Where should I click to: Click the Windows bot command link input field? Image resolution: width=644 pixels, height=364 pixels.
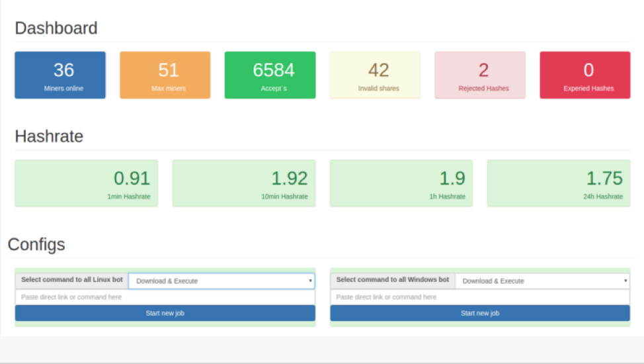tap(480, 297)
